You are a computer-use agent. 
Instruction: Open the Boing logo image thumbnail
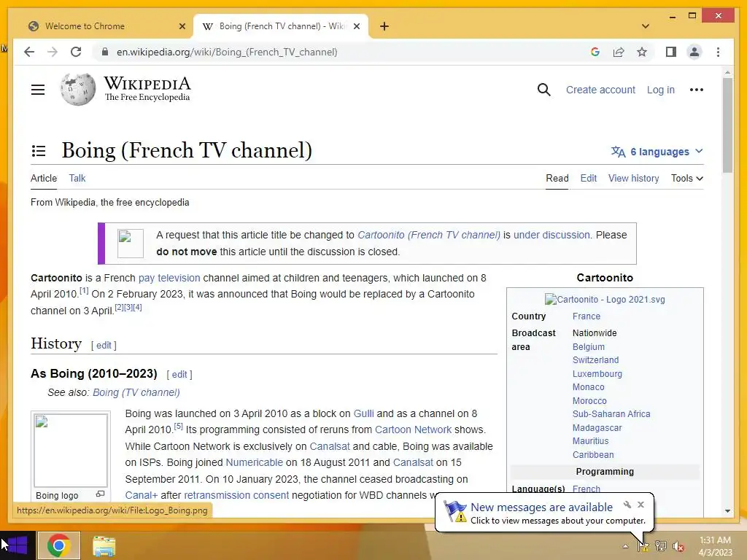pyautogui.click(x=71, y=450)
